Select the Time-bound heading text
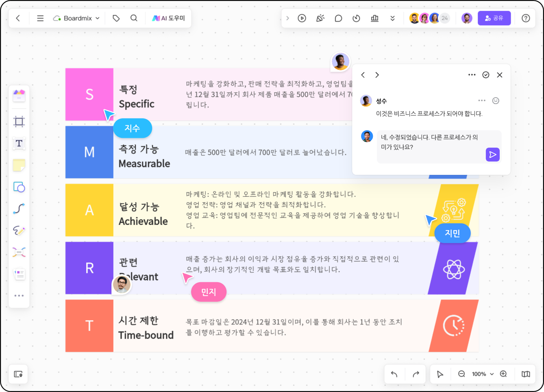This screenshot has width=544, height=392. (146, 335)
